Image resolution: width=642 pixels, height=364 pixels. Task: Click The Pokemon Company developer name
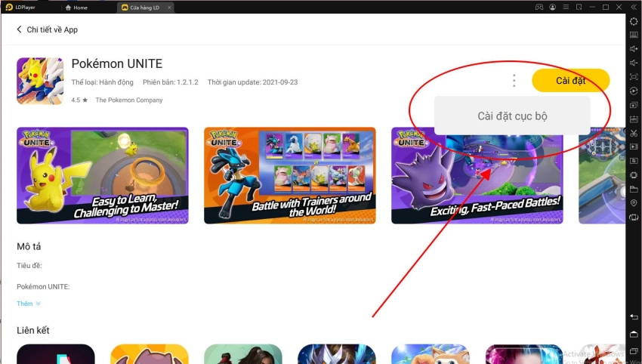point(129,100)
